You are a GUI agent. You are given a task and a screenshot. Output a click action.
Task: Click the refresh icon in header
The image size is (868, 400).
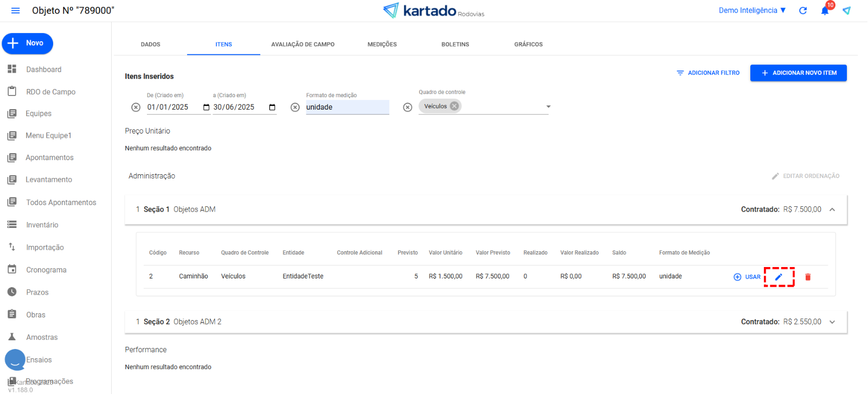point(803,11)
